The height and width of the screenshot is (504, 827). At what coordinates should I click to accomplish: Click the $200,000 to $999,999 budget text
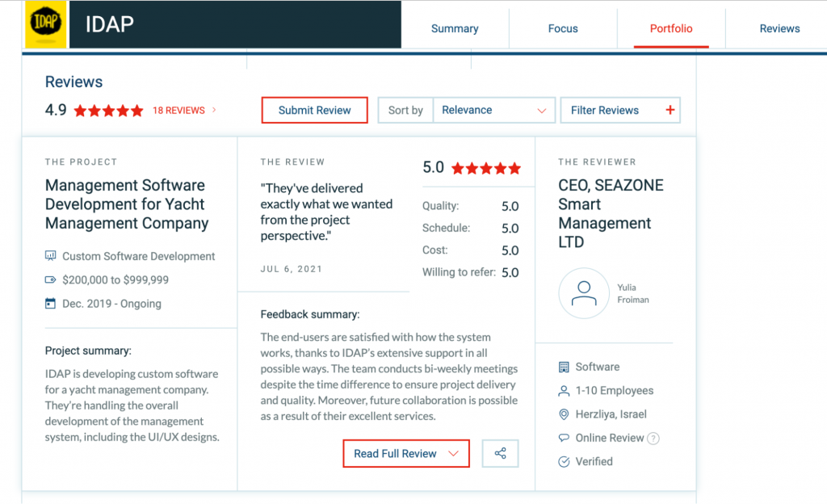pos(115,280)
